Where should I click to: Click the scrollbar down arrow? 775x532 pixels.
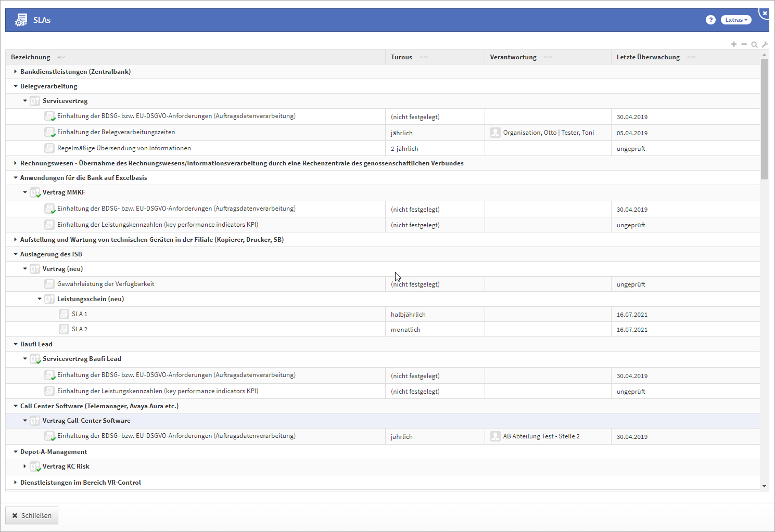point(764,486)
